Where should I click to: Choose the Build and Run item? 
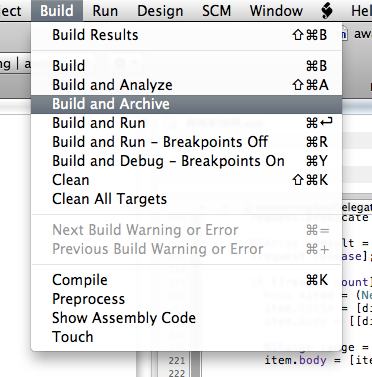point(187,123)
